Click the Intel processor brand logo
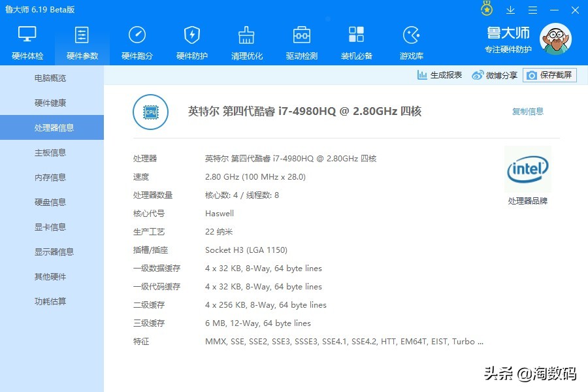The height and width of the screenshot is (392, 588). tap(528, 169)
